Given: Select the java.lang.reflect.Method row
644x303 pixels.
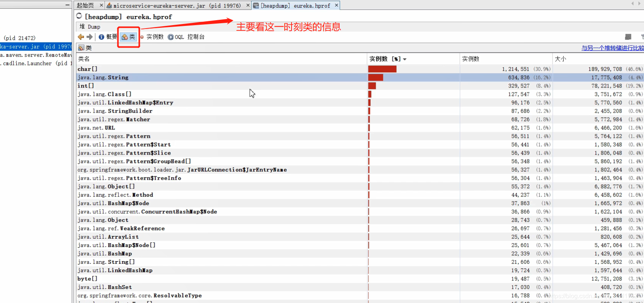Looking at the screenshot, I should coord(360,195).
